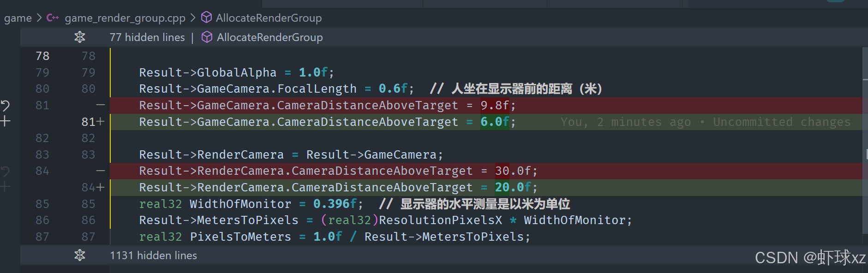Revert change arrow at line 81
The width and height of the screenshot is (868, 273).
tap(5, 106)
